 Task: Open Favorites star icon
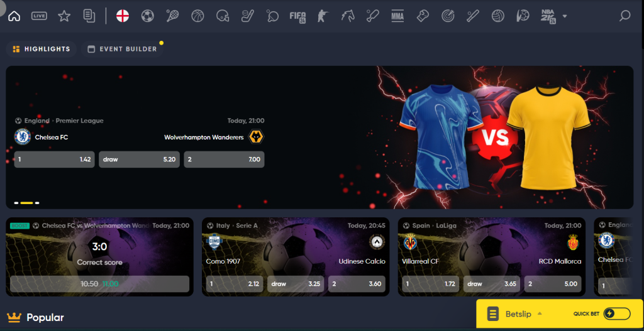[x=64, y=16]
